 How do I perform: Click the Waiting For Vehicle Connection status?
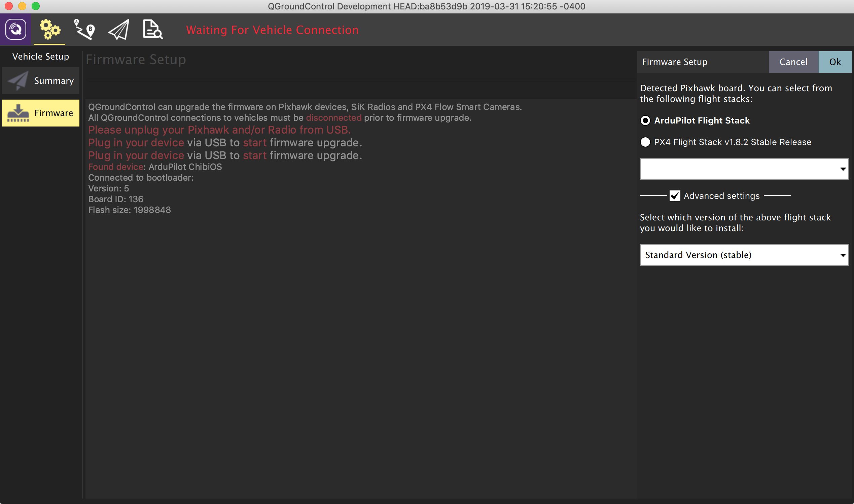(272, 30)
